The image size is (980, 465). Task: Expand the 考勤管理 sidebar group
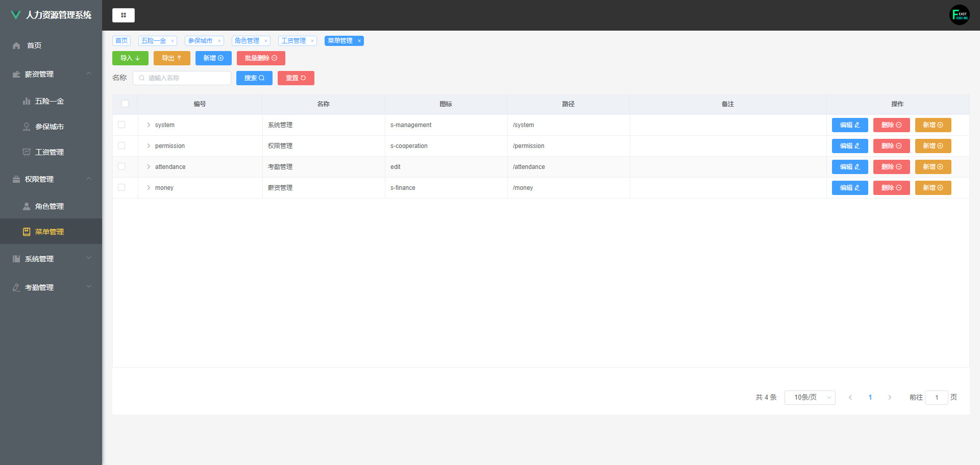pyautogui.click(x=51, y=287)
